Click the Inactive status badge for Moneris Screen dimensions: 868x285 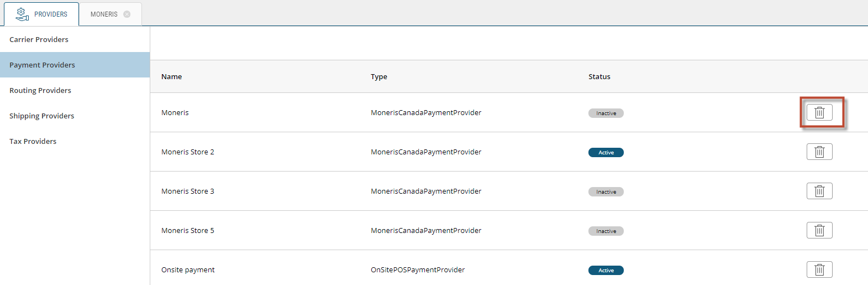click(606, 113)
